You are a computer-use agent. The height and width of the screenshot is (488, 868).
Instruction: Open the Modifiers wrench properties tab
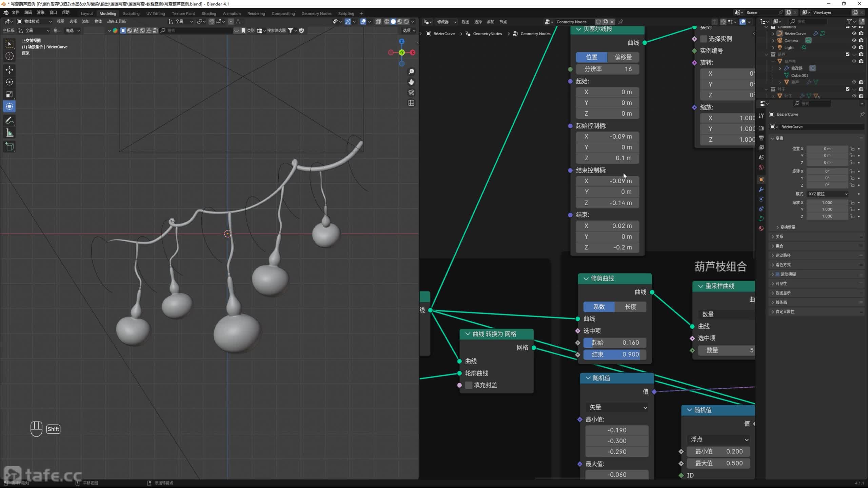761,189
